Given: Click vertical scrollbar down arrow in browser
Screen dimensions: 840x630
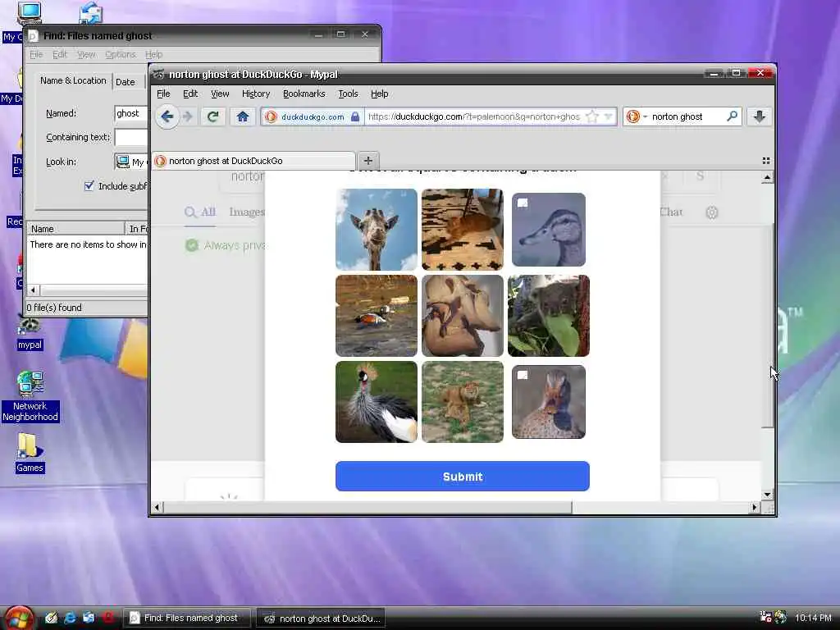Looking at the screenshot, I should point(767,495).
